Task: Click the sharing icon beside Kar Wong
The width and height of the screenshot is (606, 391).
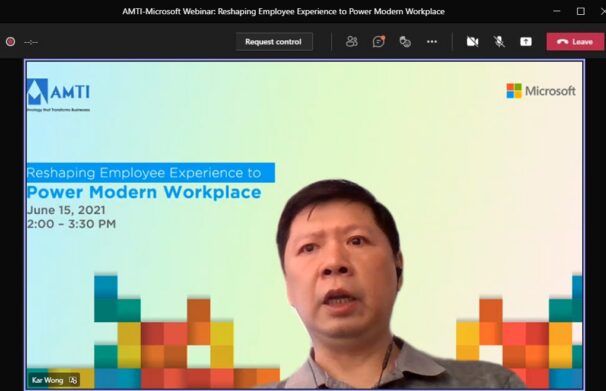Action: (x=73, y=380)
